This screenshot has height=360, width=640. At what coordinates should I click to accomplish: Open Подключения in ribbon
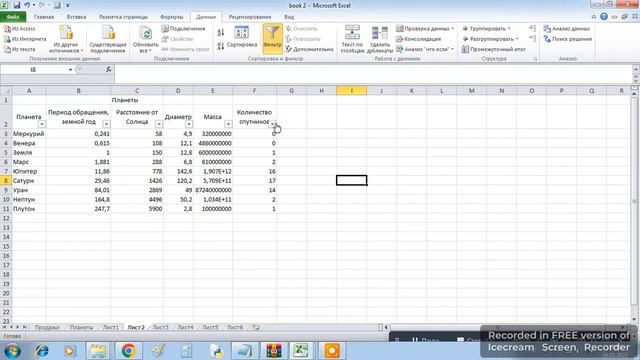tap(183, 29)
